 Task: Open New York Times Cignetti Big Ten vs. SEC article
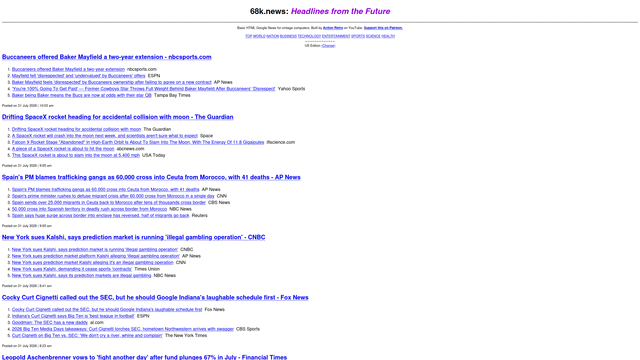(87, 336)
